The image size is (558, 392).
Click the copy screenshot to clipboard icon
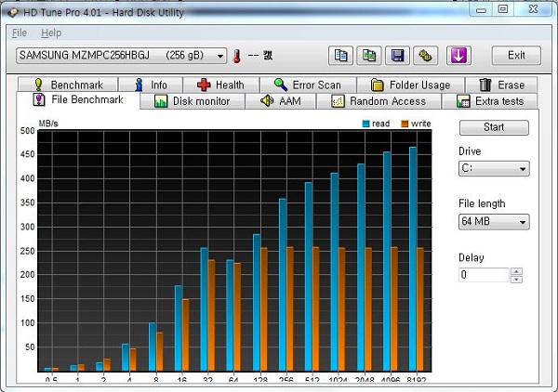tap(369, 56)
